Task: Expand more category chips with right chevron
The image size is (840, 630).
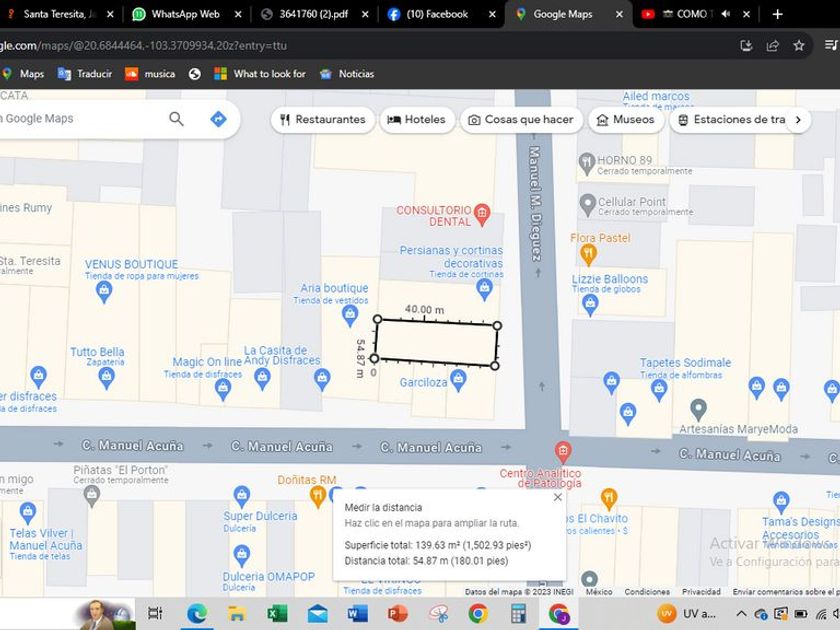Action: (x=798, y=119)
